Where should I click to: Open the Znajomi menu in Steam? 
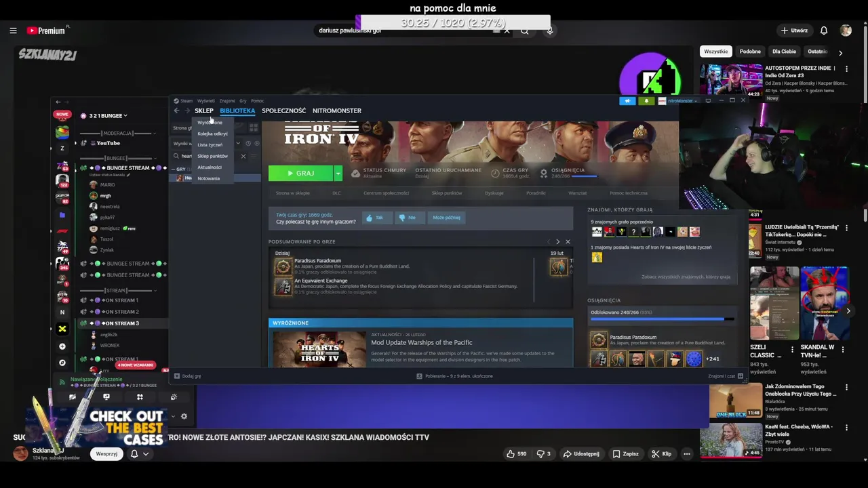tap(227, 101)
